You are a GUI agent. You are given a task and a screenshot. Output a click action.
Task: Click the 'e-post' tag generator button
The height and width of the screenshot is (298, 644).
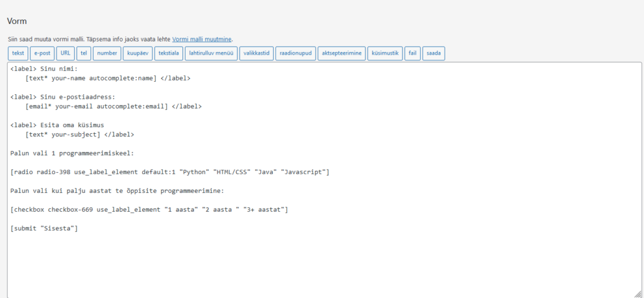[42, 53]
